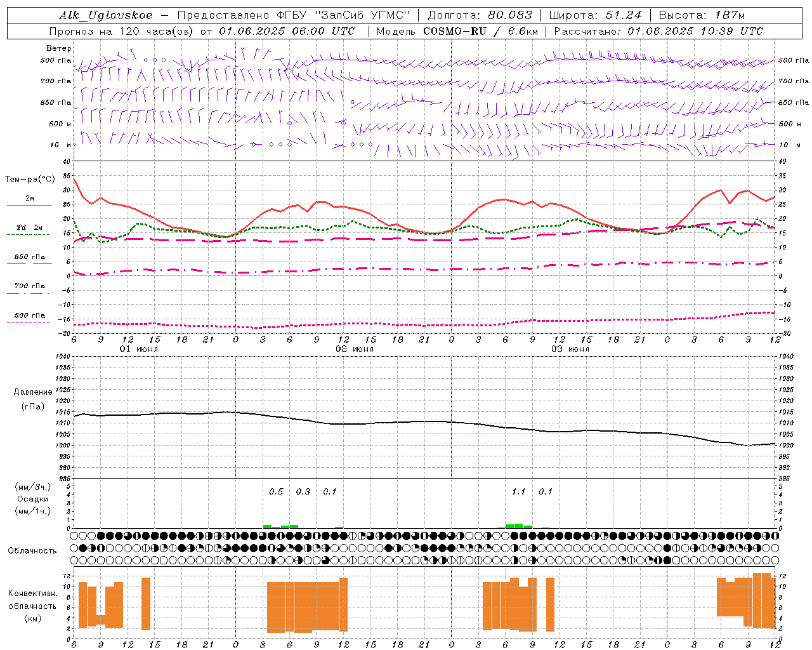Click the elevation text Высота: 187м
Viewport: 812px width, 650px height.
702,15
